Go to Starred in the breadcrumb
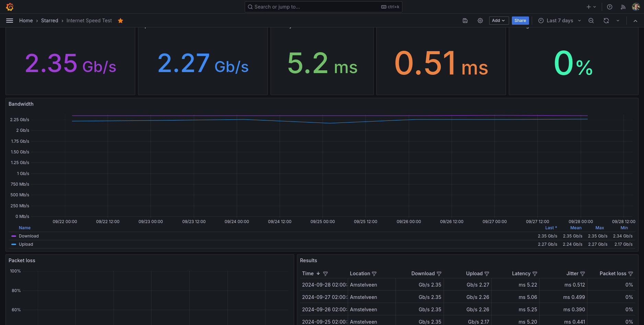This screenshot has width=644, height=325. tap(49, 21)
